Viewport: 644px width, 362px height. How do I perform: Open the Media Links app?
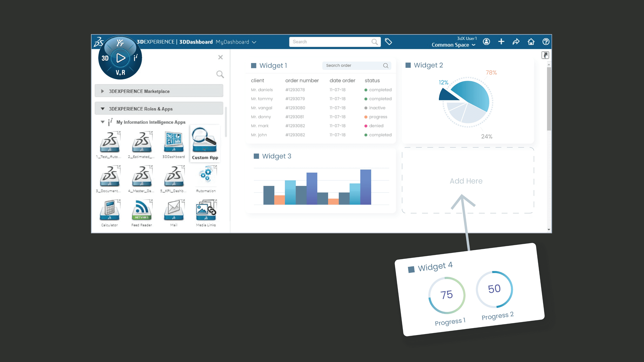click(206, 210)
